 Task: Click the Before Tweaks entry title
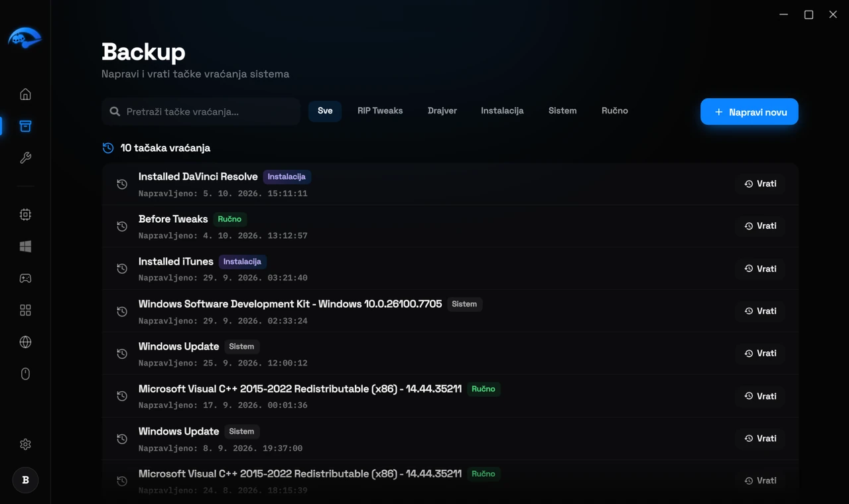click(x=173, y=219)
